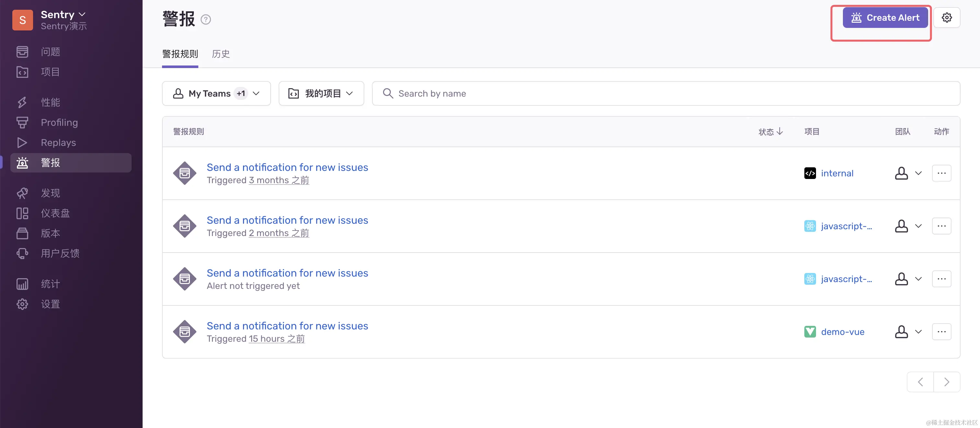Image resolution: width=980 pixels, height=428 pixels.
Task: Open actions menu for demo-vue alert
Action: click(x=941, y=332)
